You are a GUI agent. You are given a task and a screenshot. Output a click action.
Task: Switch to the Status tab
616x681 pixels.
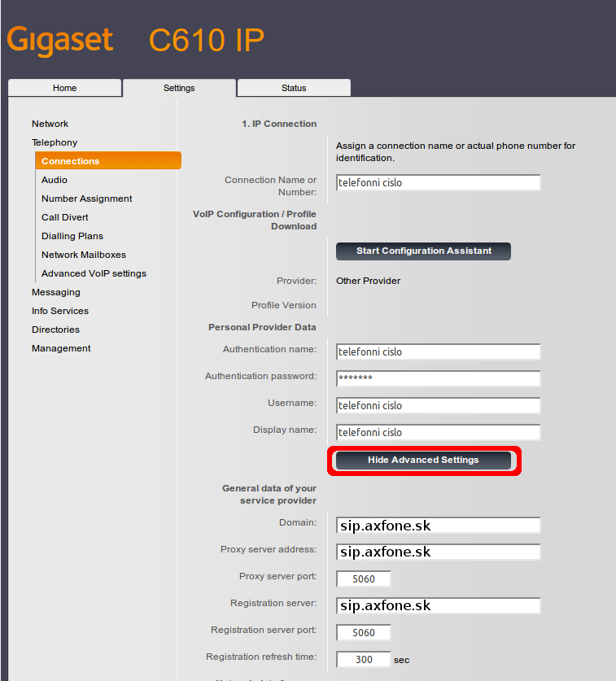point(294,88)
